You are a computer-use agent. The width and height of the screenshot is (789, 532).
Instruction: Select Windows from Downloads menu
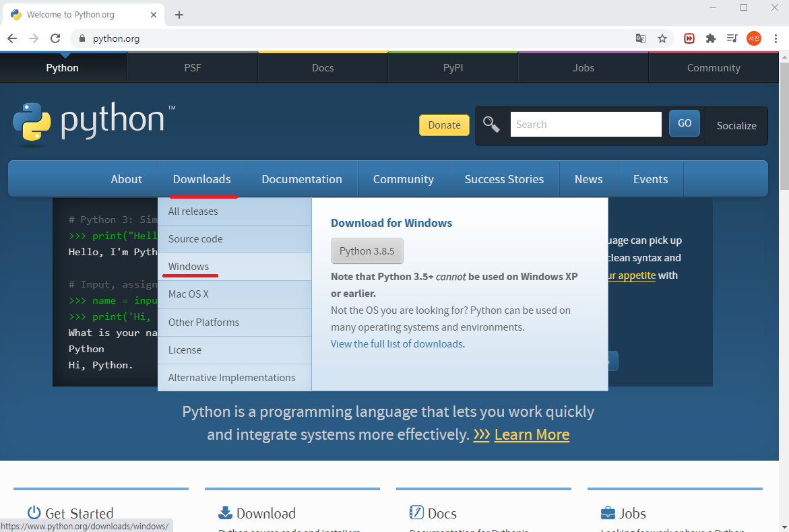[234, 267]
